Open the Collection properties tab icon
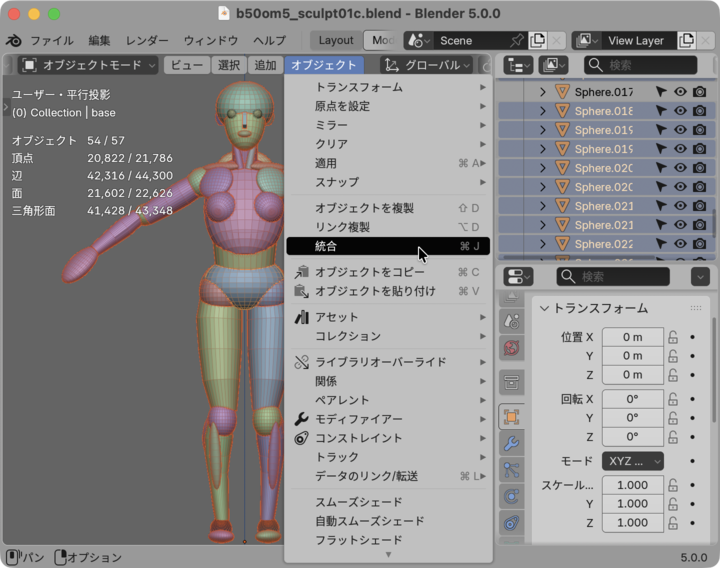 [x=512, y=382]
